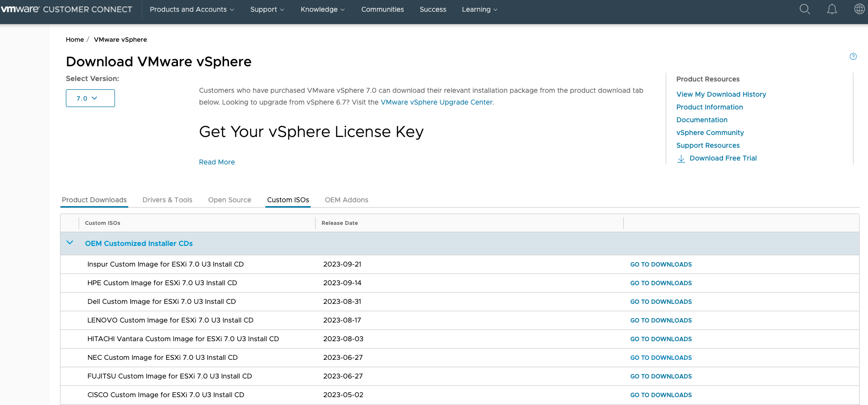Open the Success menu item
The width and height of the screenshot is (868, 405).
[433, 9]
